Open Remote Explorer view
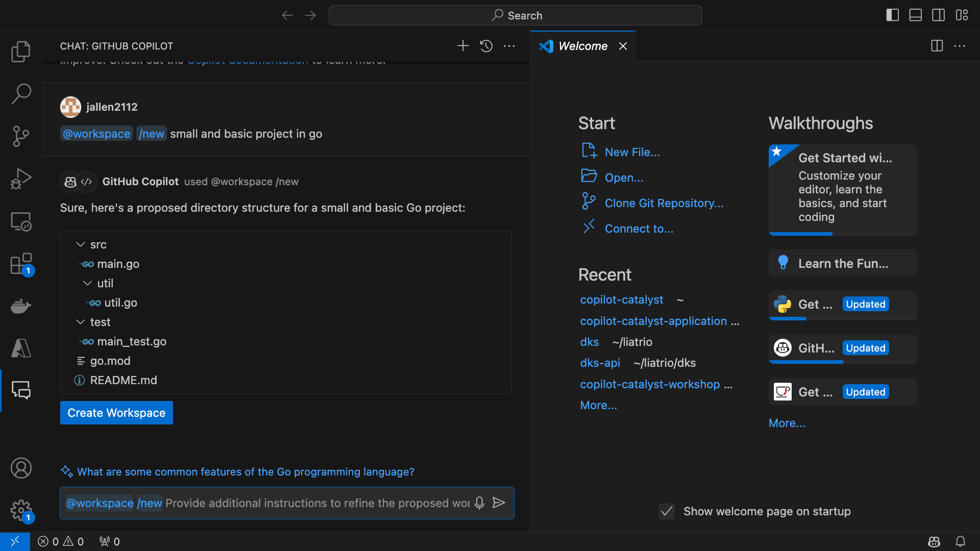Screen dimensions: 980x551 (21, 221)
